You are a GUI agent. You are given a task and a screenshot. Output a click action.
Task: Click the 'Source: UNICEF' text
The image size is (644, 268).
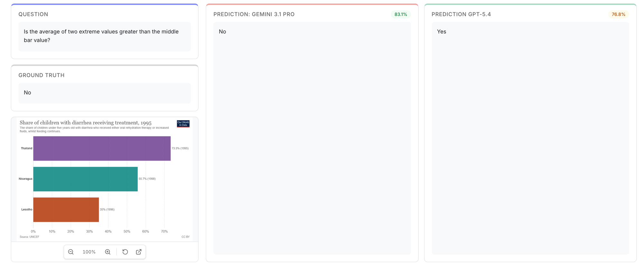pyautogui.click(x=29, y=237)
